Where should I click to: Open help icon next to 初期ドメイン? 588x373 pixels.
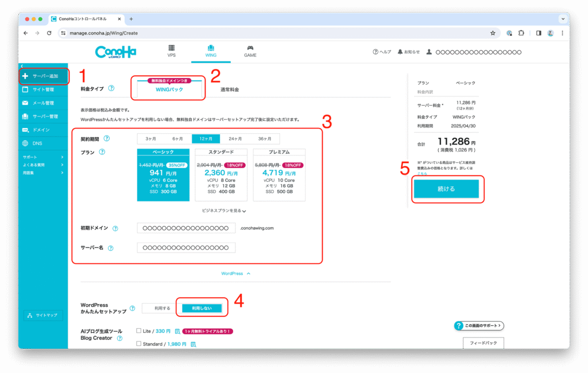[115, 228]
